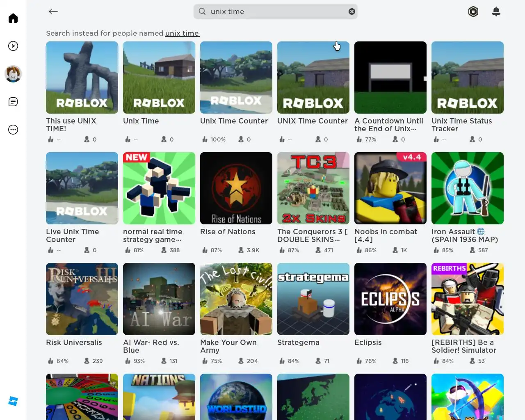This screenshot has height=420, width=525.
Task: Click 'Noobs in combat [4.4]' title
Action: (x=386, y=235)
